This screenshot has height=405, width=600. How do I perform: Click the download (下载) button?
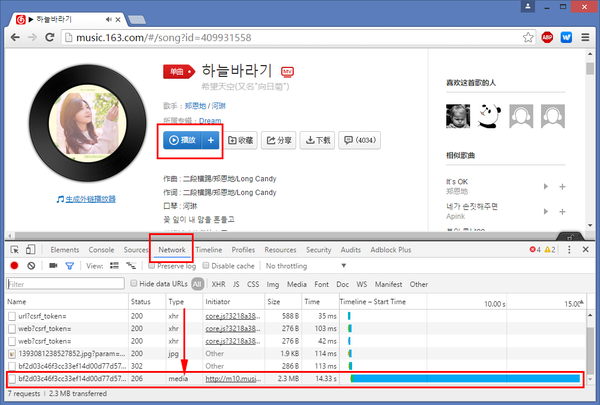[317, 140]
